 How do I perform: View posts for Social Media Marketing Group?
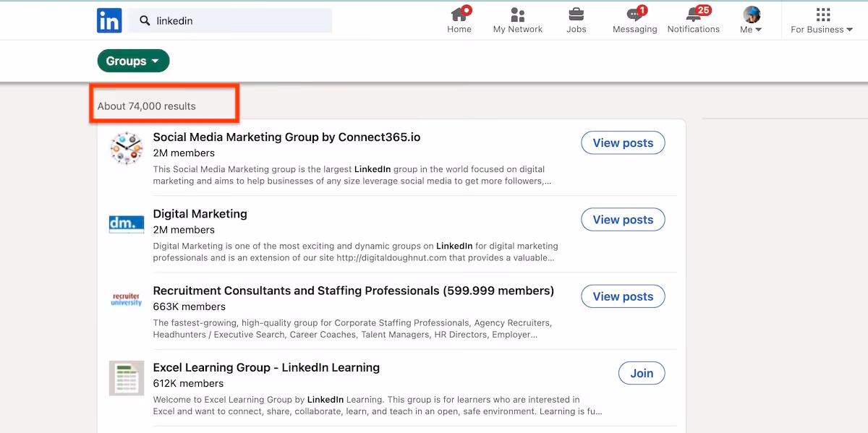(x=623, y=143)
